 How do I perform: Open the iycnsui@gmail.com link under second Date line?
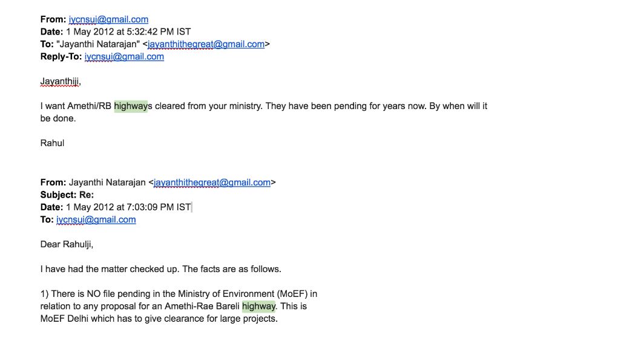[96, 219]
